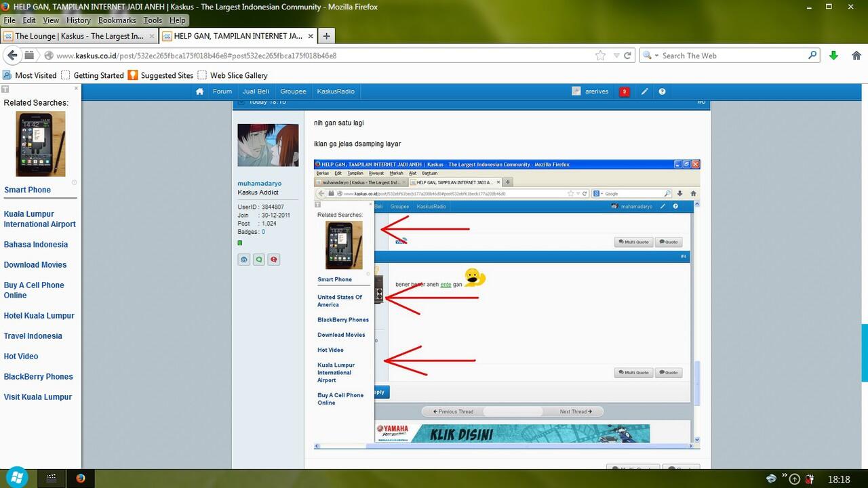Open Kuala Lumpur International Airport sidebar link

40,219
